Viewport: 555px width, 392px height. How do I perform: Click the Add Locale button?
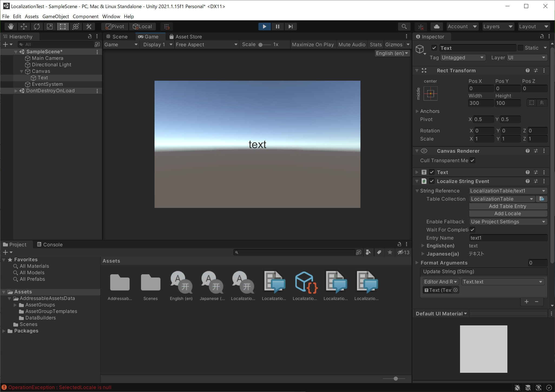pyautogui.click(x=507, y=213)
